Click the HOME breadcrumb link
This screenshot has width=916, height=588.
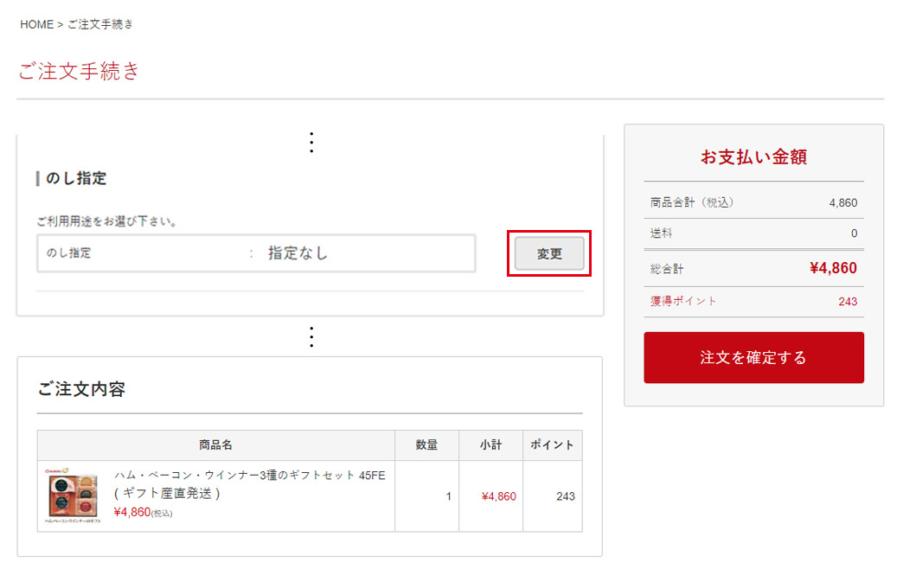[36, 24]
